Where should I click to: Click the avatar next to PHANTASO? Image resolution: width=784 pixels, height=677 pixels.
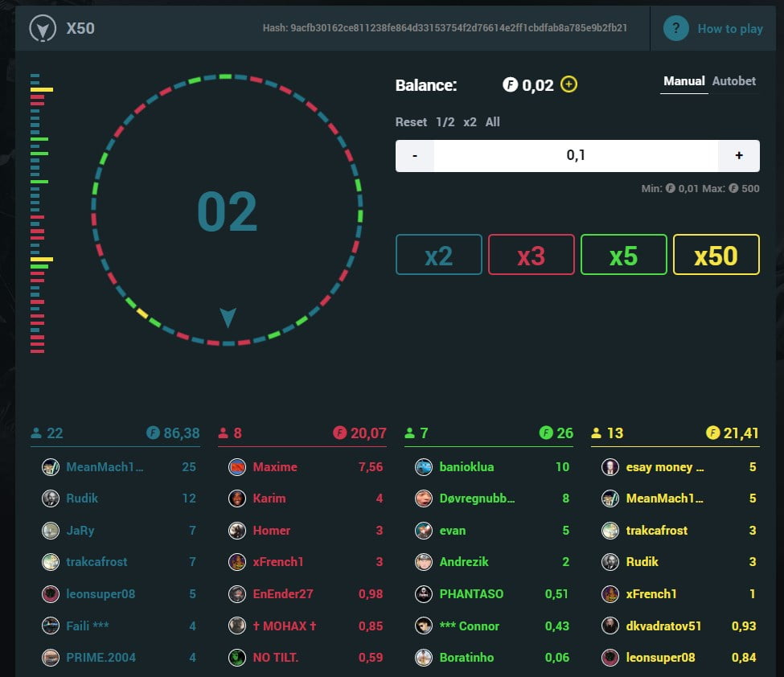424,594
